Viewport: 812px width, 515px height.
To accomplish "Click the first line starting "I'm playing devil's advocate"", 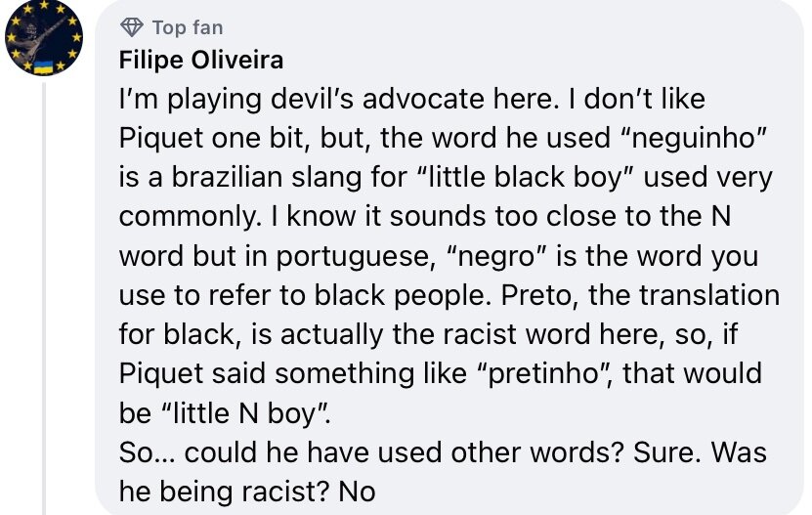I will coord(412,99).
